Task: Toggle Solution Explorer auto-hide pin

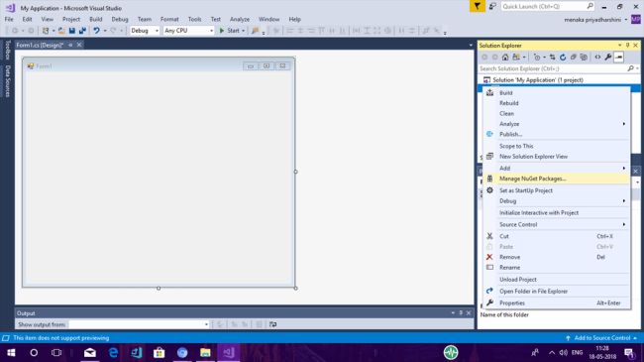Action: click(627, 46)
